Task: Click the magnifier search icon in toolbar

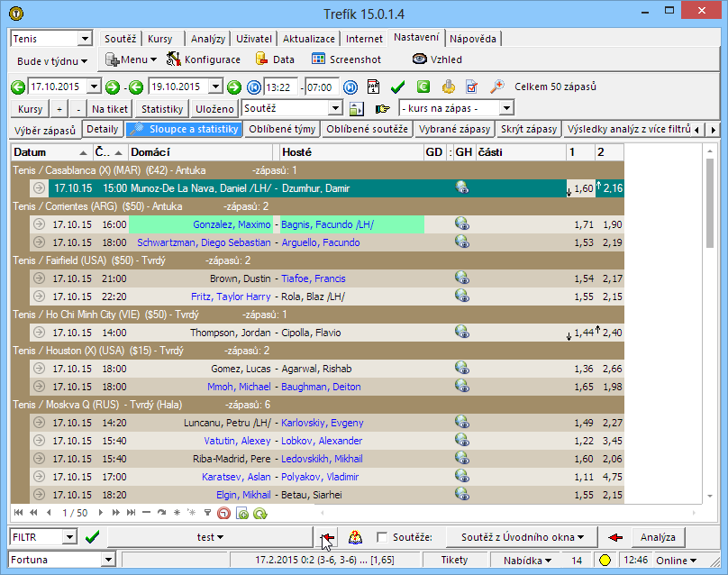Action: point(496,87)
